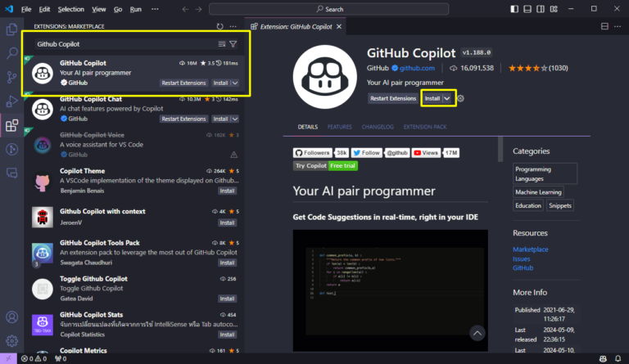Open the GitHub resource link
629x364 pixels.
523,268
